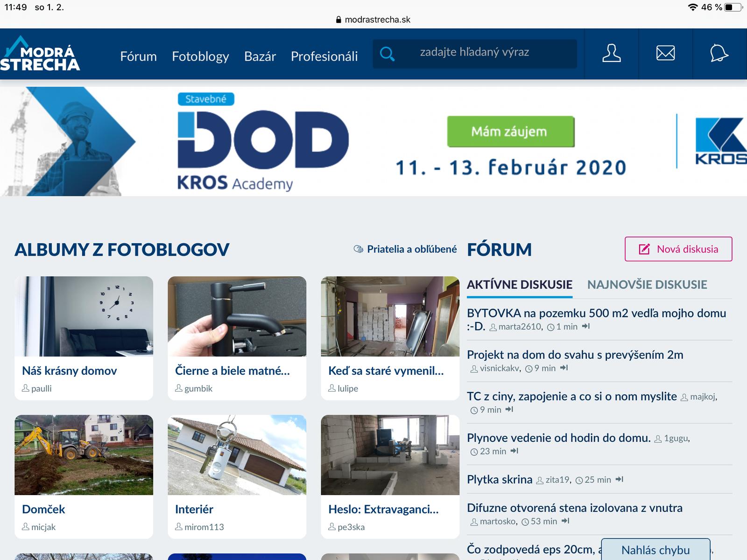The width and height of the screenshot is (747, 560).
Task: Open the user profile icon
Action: (611, 54)
